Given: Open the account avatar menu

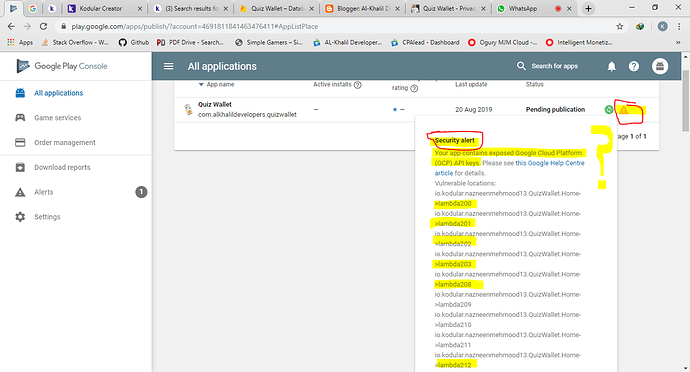Looking at the screenshot, I should point(660,66).
